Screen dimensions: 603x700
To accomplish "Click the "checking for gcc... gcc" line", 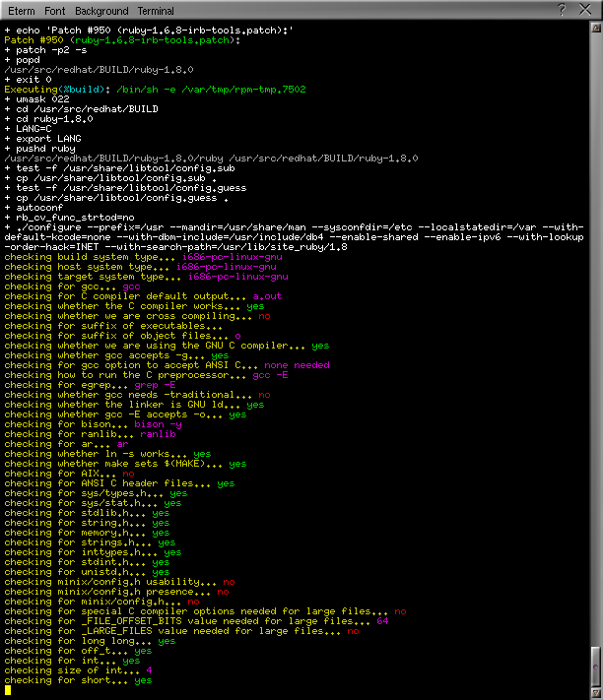I will (x=72, y=286).
